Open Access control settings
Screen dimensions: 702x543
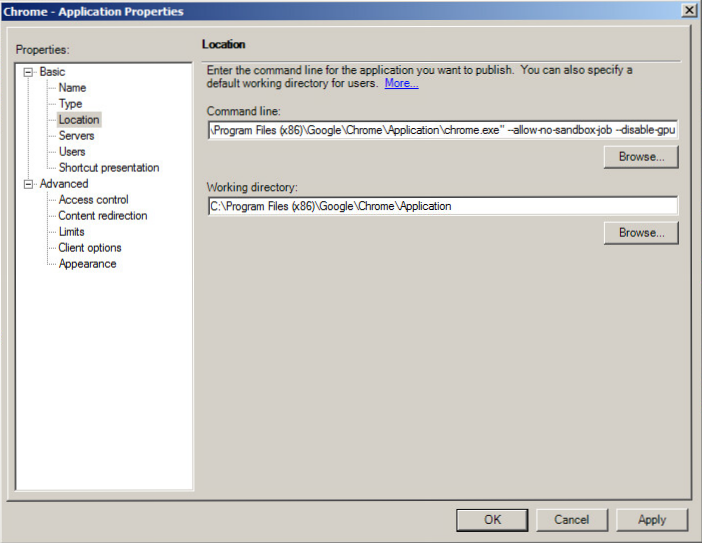[93, 200]
